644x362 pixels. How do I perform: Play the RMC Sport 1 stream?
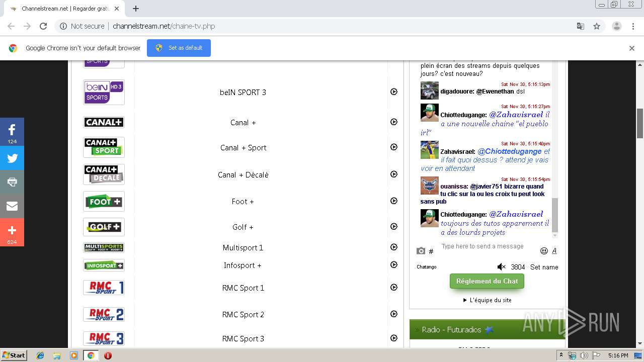point(394,287)
